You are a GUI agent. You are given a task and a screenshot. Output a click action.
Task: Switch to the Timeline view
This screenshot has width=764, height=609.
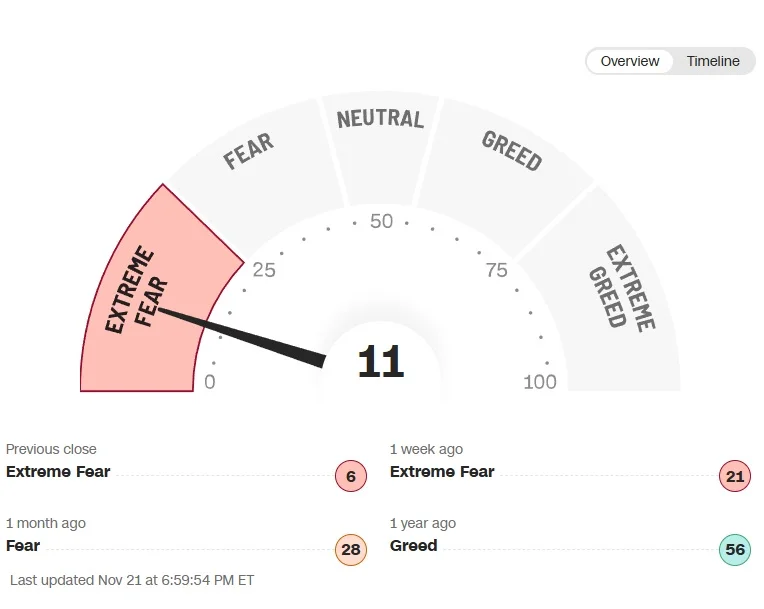pos(713,61)
